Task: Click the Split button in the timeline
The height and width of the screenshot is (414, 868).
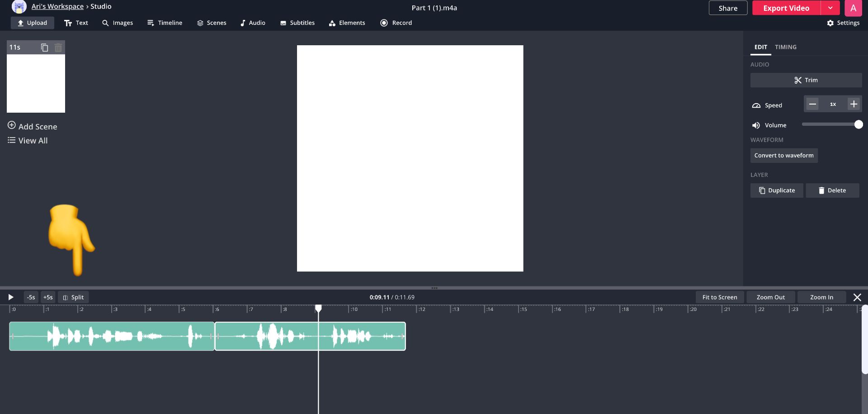Action: (x=73, y=297)
